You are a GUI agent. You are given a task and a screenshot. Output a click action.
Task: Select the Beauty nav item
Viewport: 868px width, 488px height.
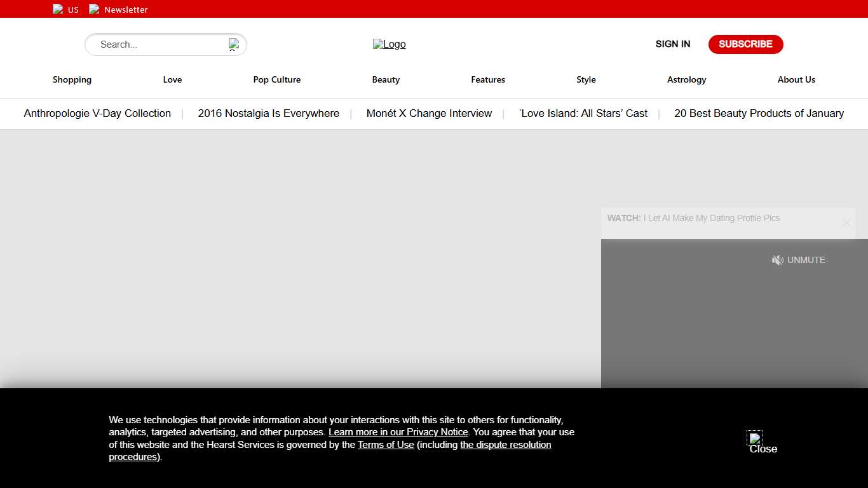point(386,79)
